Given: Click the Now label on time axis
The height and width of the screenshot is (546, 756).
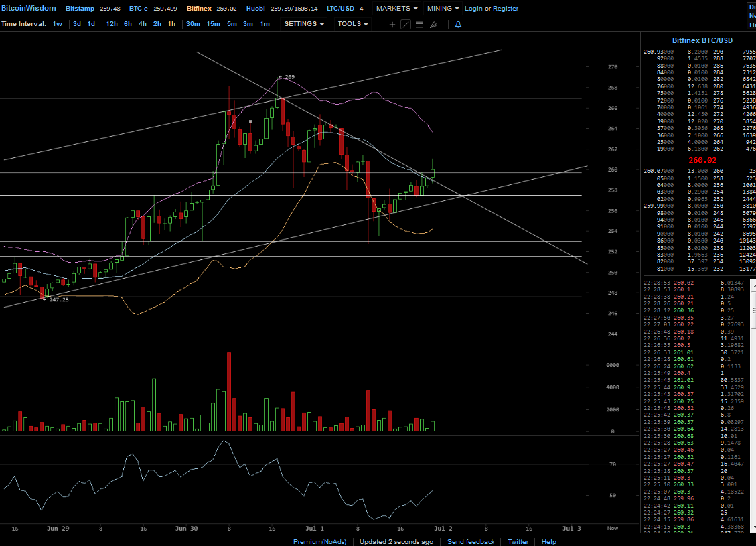Looking at the screenshot, I should point(612,528).
